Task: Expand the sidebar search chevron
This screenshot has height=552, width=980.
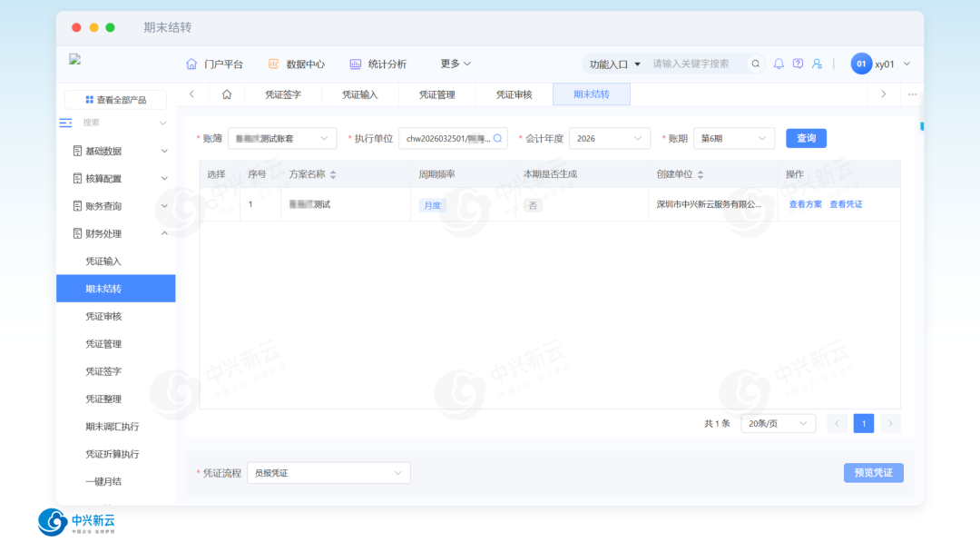Action: (163, 123)
